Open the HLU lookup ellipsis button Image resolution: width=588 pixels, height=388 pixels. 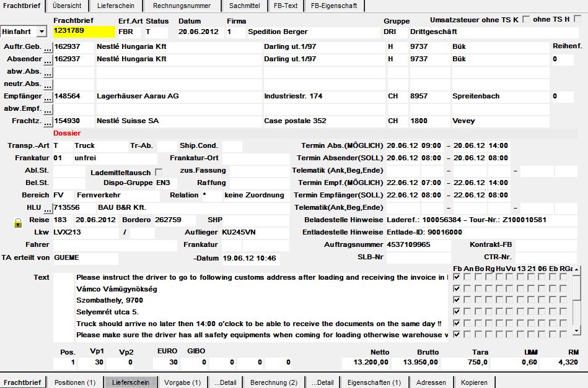pyautogui.click(x=48, y=208)
